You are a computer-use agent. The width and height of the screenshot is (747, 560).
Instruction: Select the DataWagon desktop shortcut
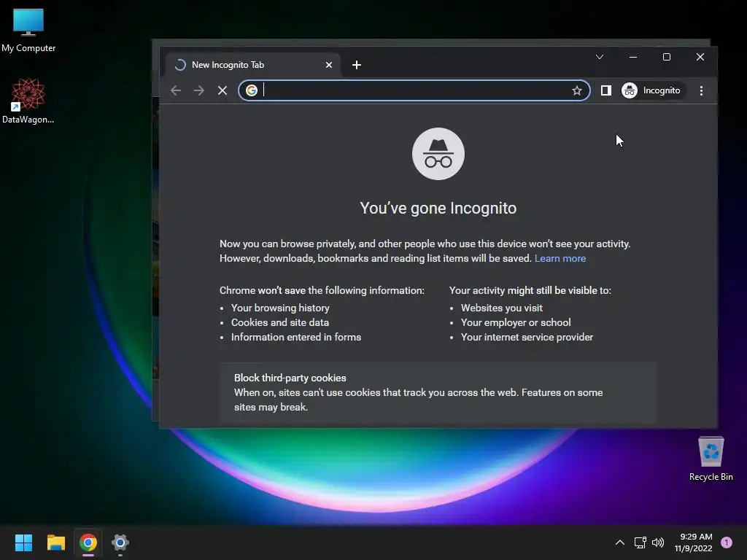(28, 101)
